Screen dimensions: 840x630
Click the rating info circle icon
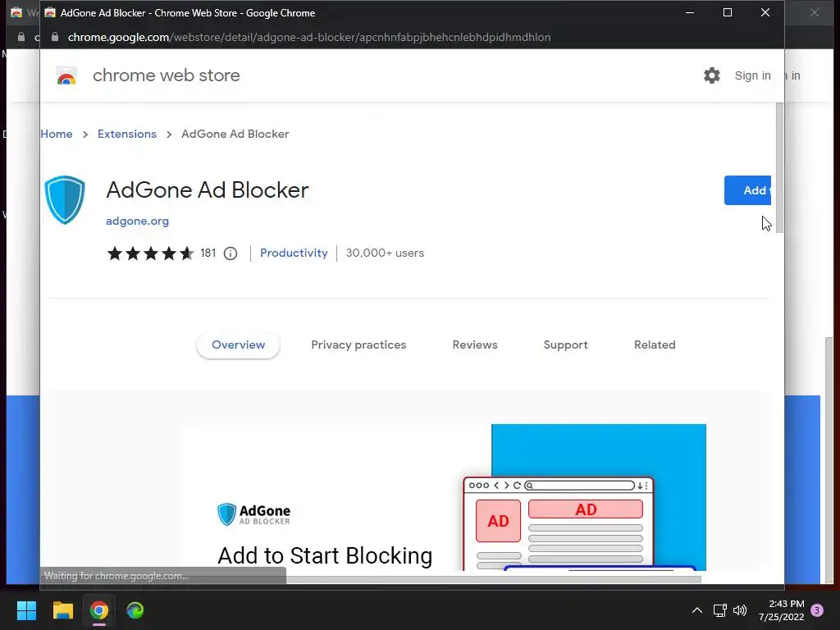click(231, 253)
